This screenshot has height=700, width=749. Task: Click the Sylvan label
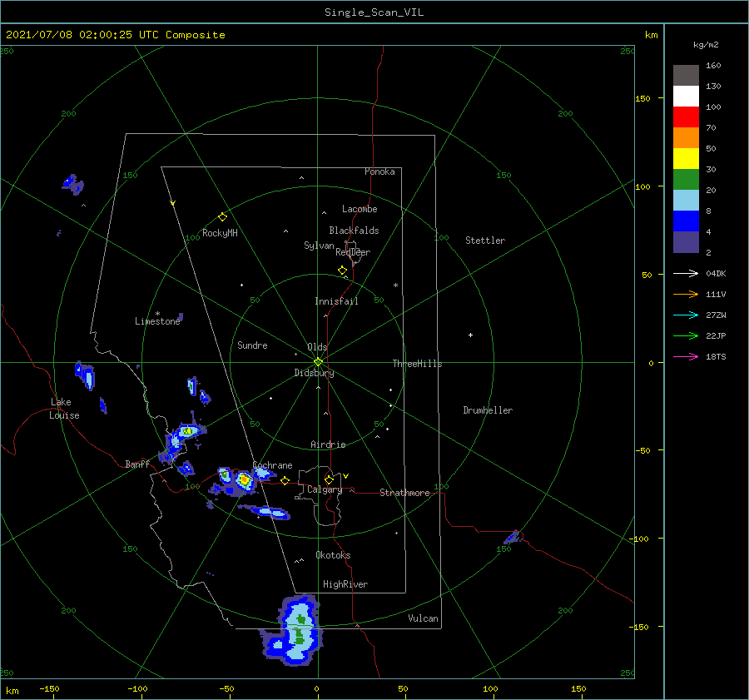coord(319,246)
